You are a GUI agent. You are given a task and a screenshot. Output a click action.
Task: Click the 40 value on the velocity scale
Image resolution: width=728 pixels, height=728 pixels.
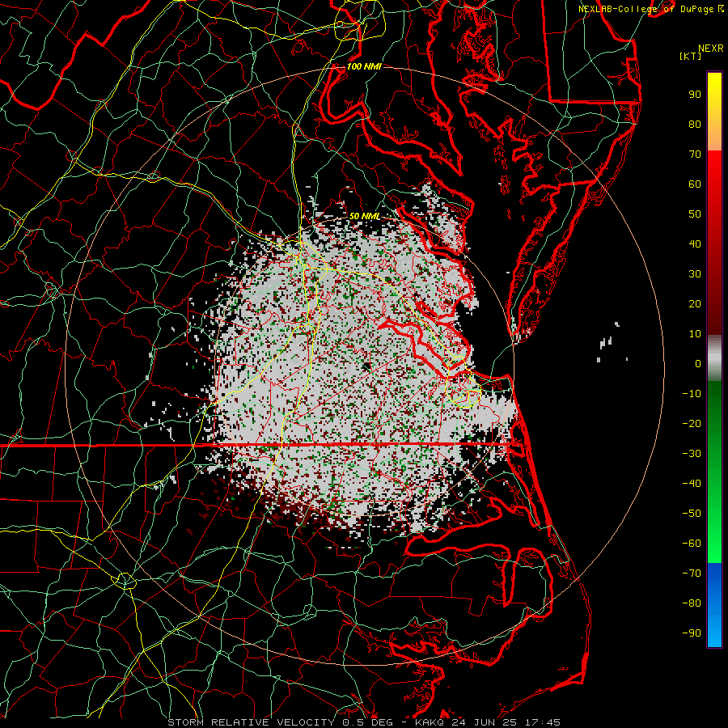click(x=695, y=243)
